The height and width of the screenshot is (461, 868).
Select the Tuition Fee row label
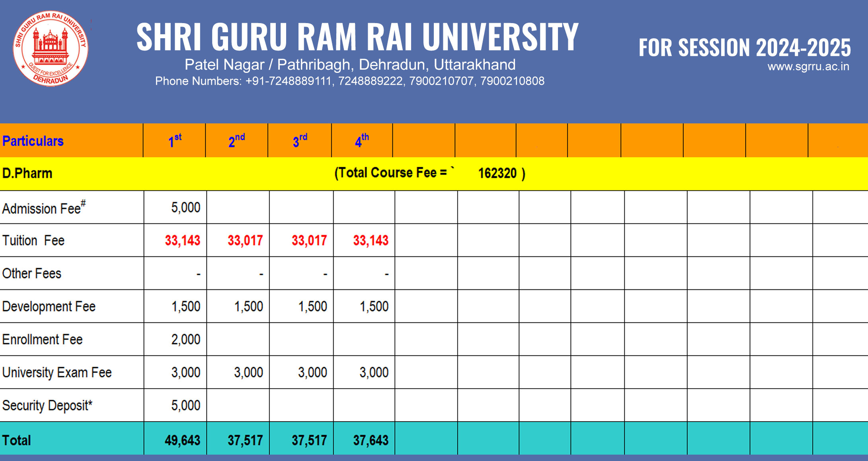tap(33, 240)
